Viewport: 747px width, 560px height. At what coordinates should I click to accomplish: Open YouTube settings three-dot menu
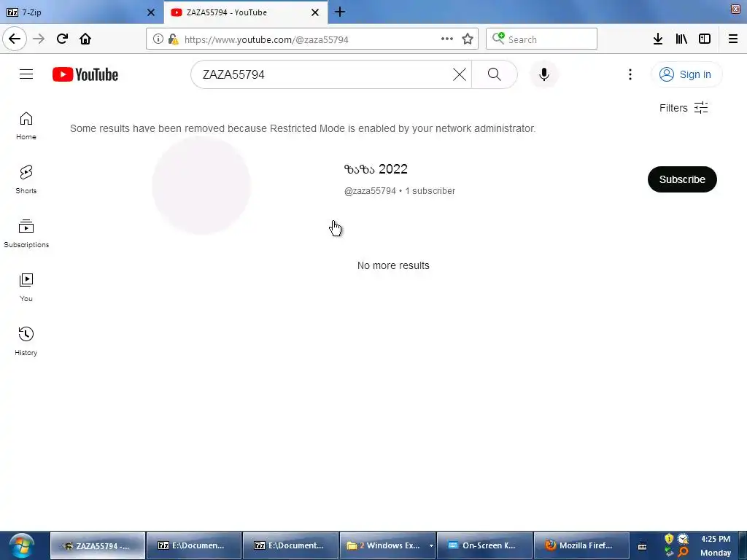tap(630, 74)
